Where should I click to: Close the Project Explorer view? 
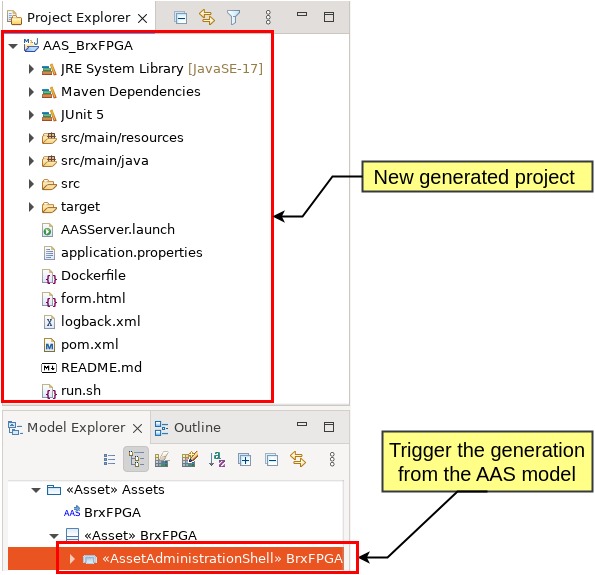point(143,18)
